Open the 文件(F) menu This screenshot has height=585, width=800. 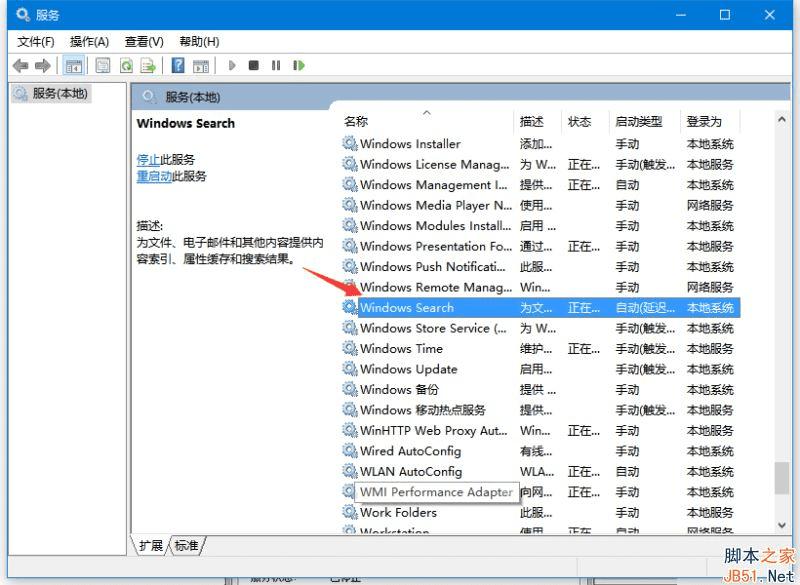[x=36, y=42]
